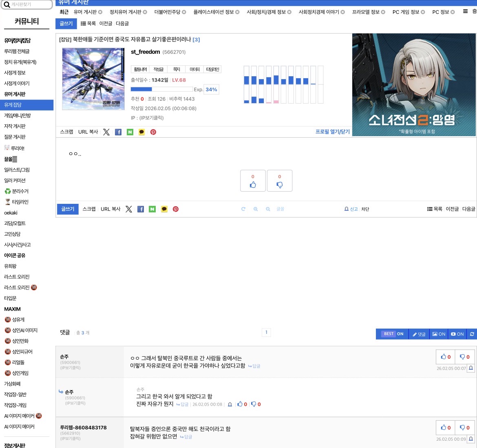Share to KakaoTalk from top share row
477x448 pixels.
[x=141, y=132]
